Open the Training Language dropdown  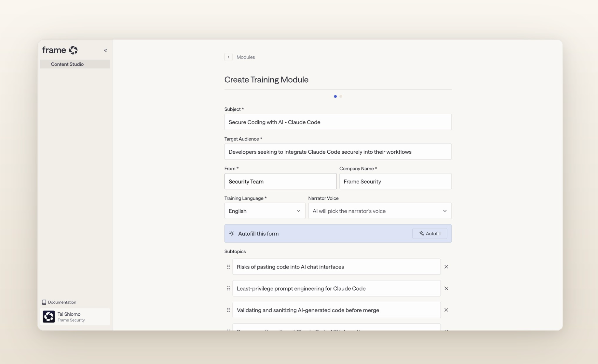point(265,211)
